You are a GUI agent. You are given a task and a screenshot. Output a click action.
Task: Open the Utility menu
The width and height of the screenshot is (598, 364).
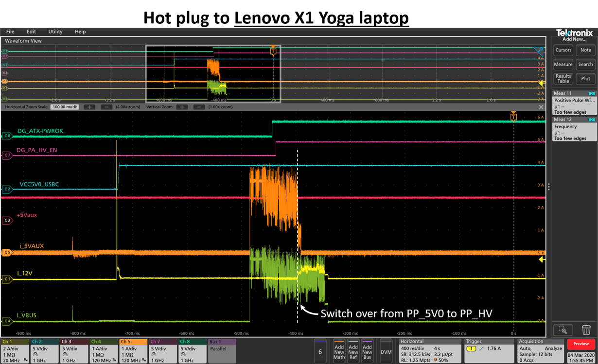[x=55, y=32]
